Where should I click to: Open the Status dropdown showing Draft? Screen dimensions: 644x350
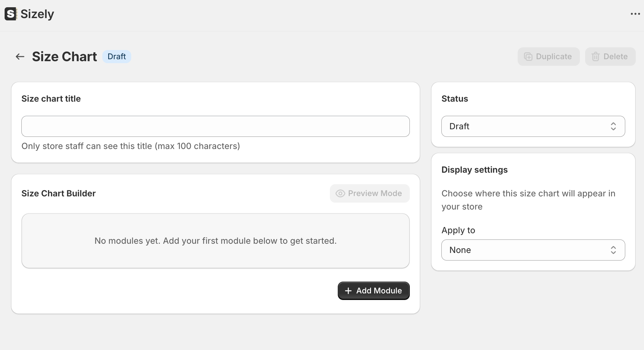533,126
